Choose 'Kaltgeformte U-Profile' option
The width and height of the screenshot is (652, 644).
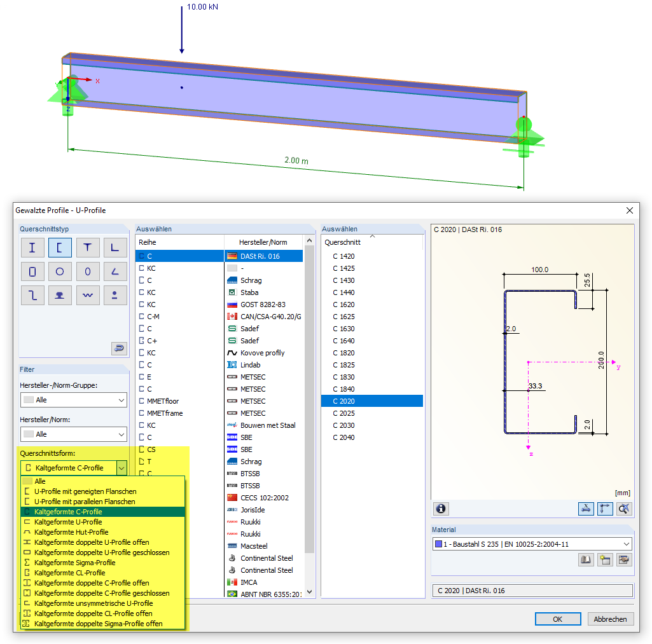point(102,522)
